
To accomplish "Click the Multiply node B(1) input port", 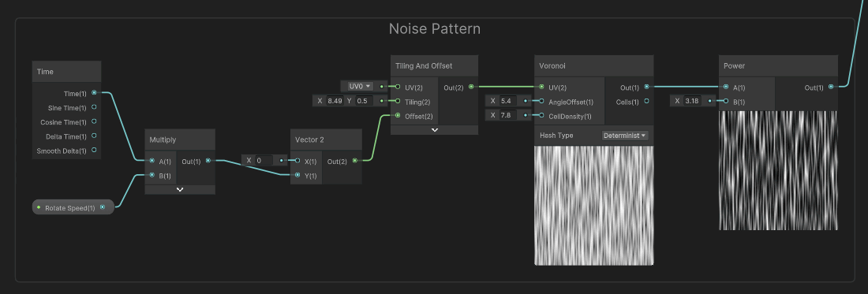I will pos(152,175).
